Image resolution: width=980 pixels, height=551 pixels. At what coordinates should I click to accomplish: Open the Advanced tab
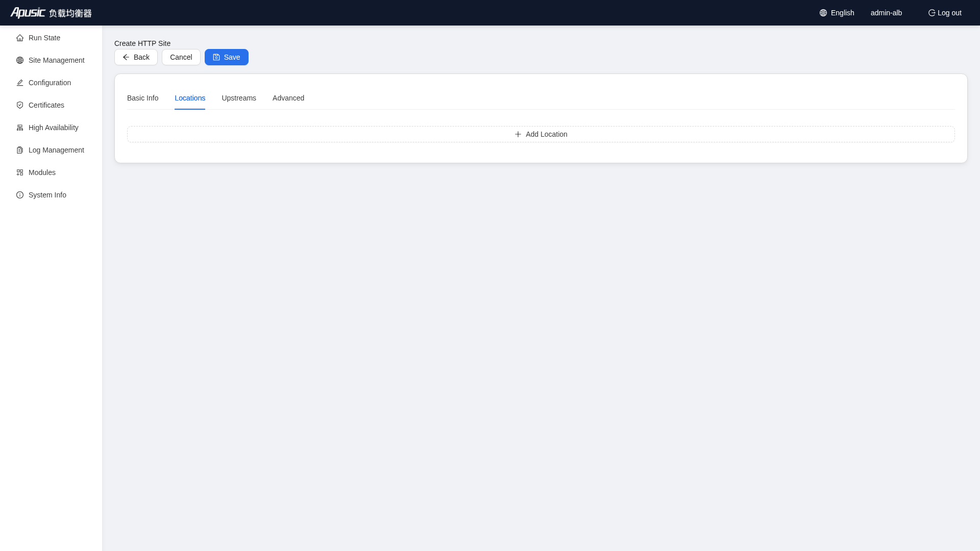[288, 98]
